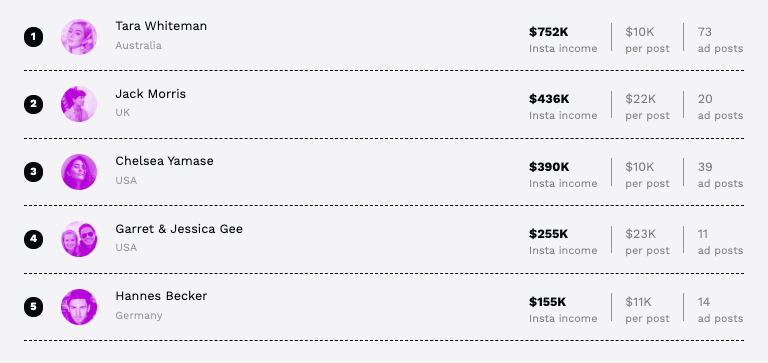Image resolution: width=768 pixels, height=363 pixels.
Task: Select the rank 1 badge icon
Action: (33, 37)
